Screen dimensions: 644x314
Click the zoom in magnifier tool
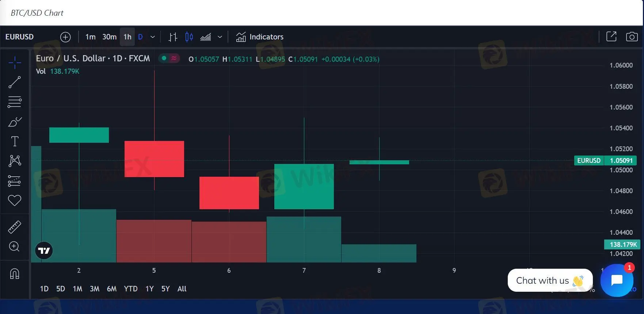(15, 246)
